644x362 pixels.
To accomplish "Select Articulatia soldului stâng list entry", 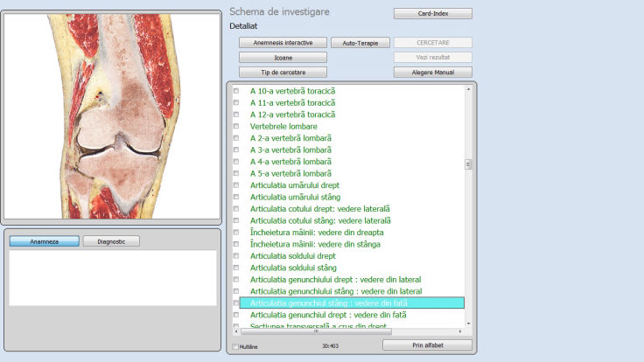I will [293, 268].
